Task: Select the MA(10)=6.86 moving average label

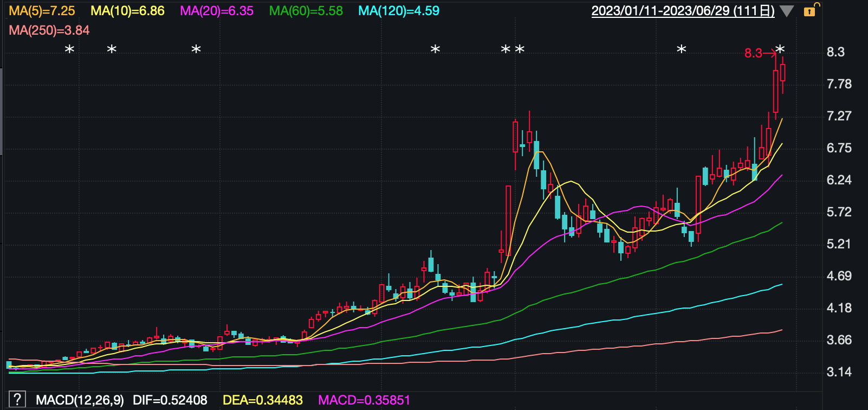Action: pos(127,11)
